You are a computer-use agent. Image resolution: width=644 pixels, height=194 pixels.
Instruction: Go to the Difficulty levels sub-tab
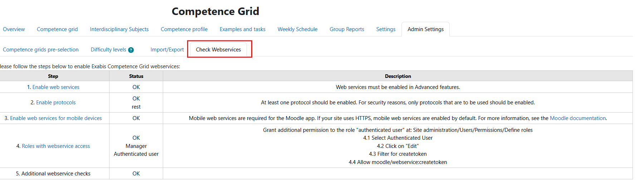pos(108,50)
